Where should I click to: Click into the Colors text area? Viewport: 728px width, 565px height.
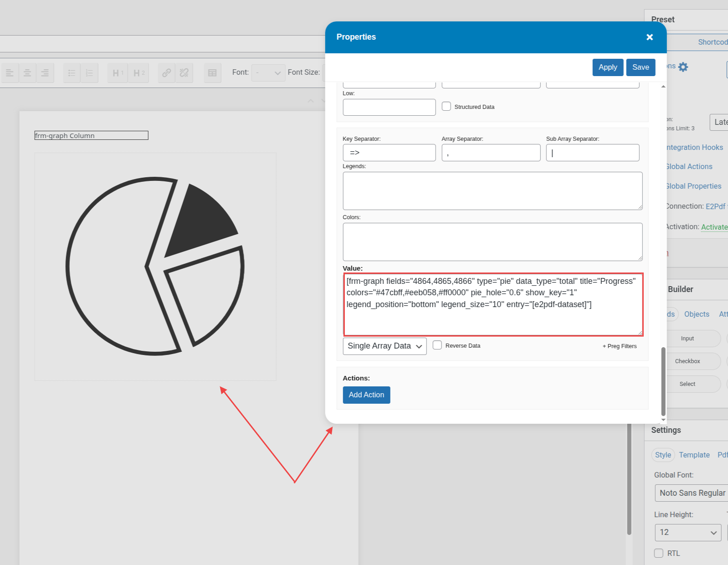coord(492,242)
